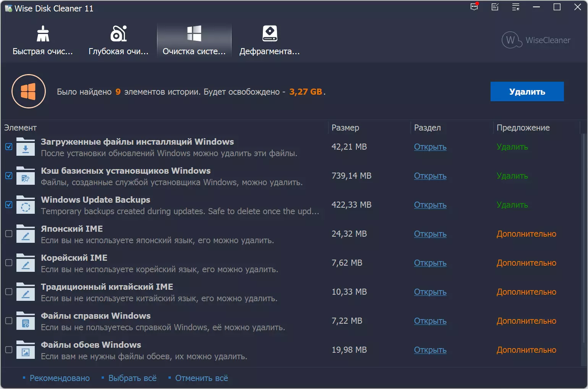Select row title Японский IME

click(72, 229)
